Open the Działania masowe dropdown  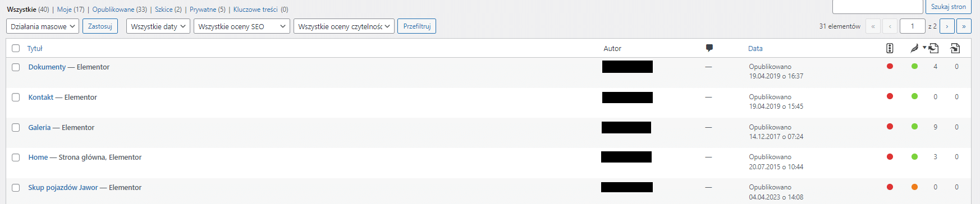pos(42,26)
